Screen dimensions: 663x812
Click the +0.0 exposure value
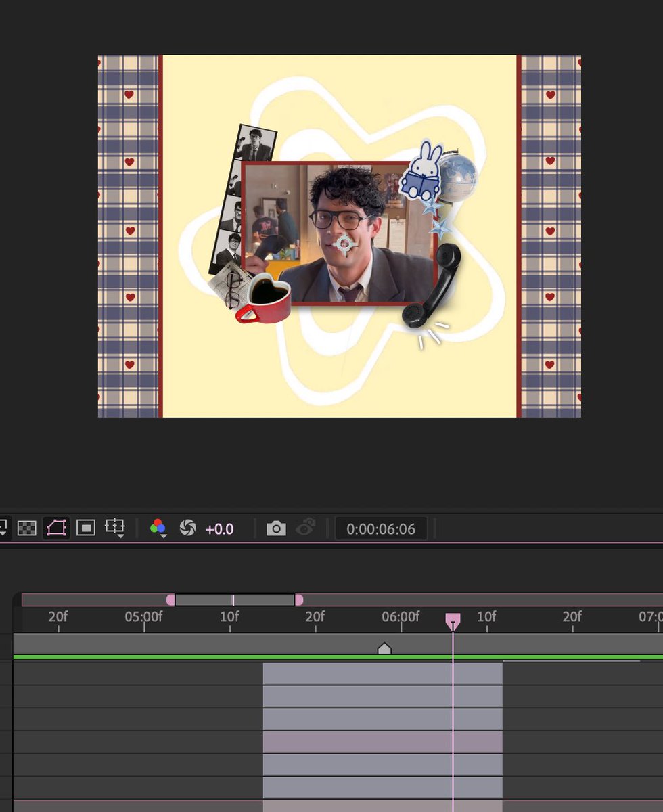(219, 528)
